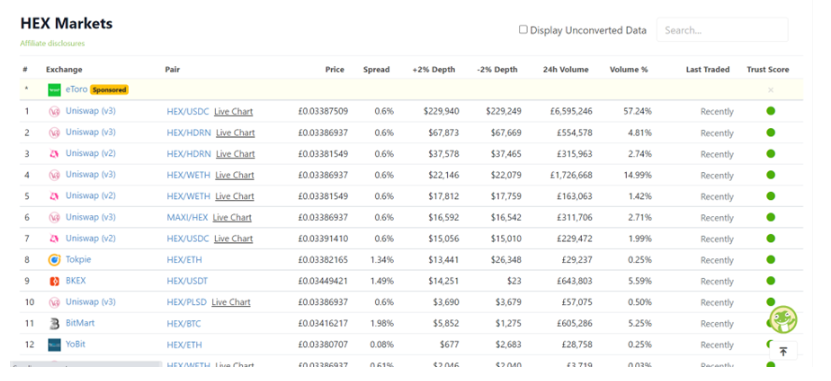831x381 pixels.
Task: Click the BitMart exchange icon
Action: click(x=54, y=323)
